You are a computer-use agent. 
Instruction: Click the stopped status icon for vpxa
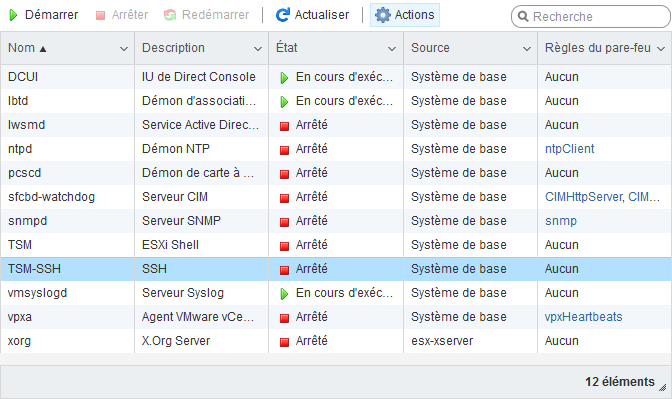click(x=284, y=318)
